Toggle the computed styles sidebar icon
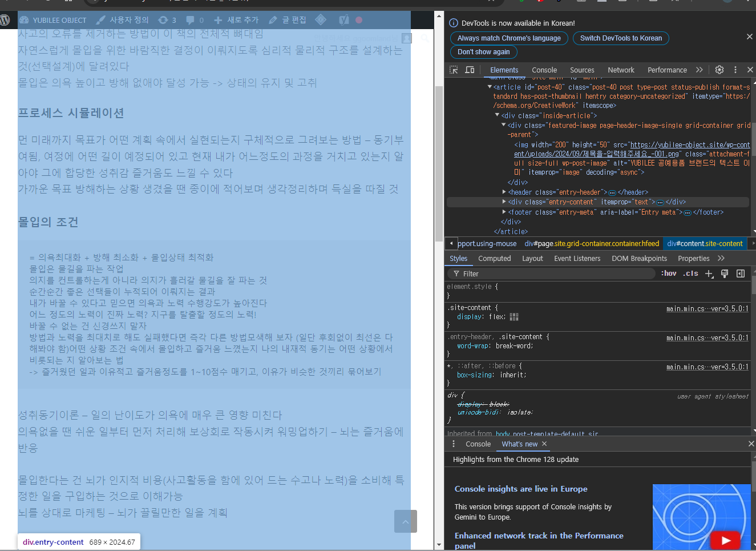 click(741, 274)
